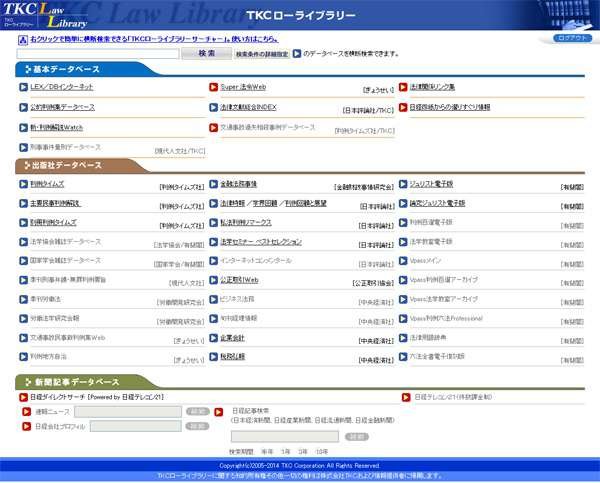Open the 判例百選電子版 entry
The width and height of the screenshot is (600, 483).
[431, 222]
